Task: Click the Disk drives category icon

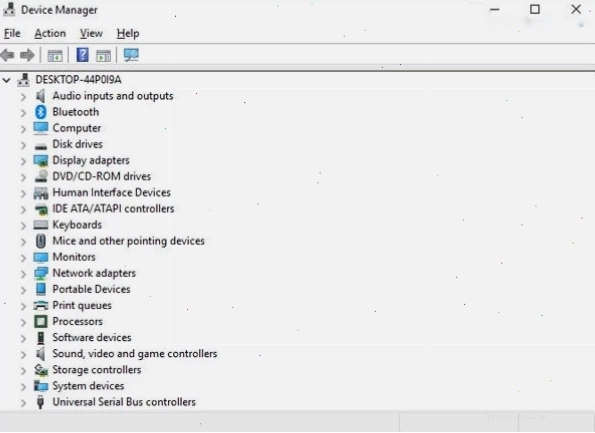Action: coord(41,146)
